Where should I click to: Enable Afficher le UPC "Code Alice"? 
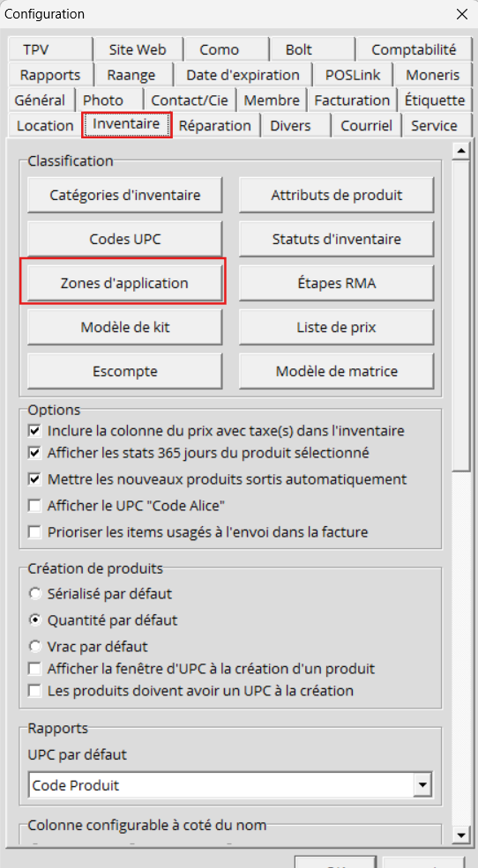click(35, 506)
